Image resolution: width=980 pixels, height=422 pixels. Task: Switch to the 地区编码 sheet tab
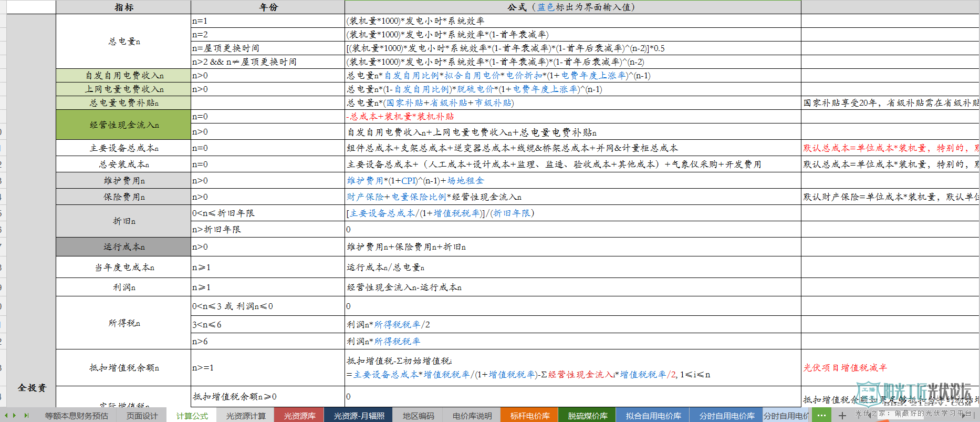click(419, 416)
